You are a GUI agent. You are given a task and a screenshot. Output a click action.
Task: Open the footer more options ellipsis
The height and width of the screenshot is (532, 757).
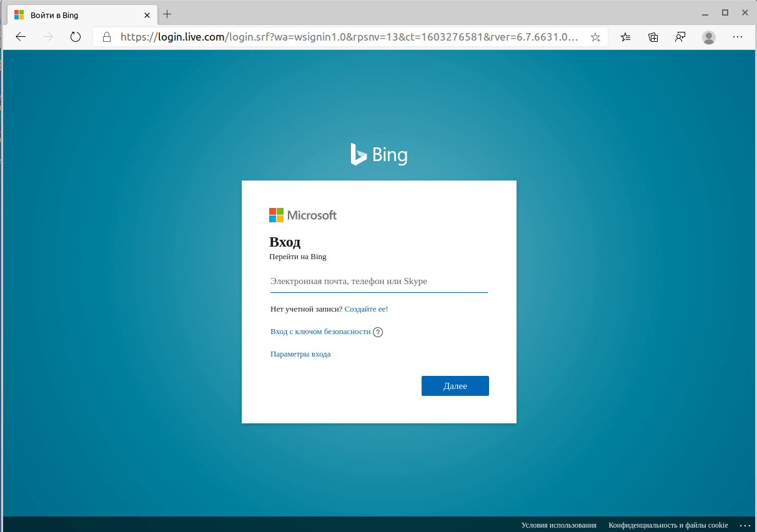click(x=745, y=525)
